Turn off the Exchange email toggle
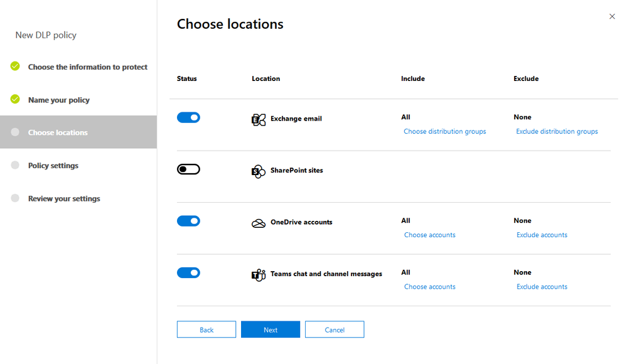Viewport: 627px width, 364px height. pos(188,117)
